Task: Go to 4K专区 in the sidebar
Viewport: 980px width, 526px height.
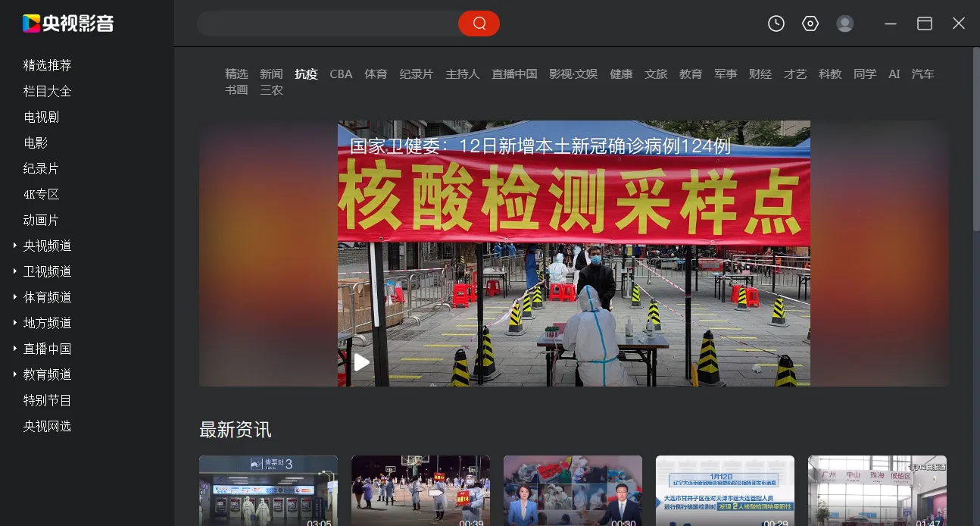Action: [41, 194]
